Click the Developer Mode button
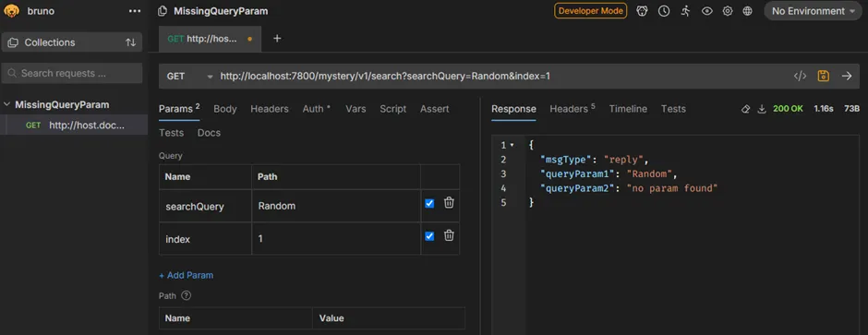The width and height of the screenshot is (868, 335). (591, 11)
